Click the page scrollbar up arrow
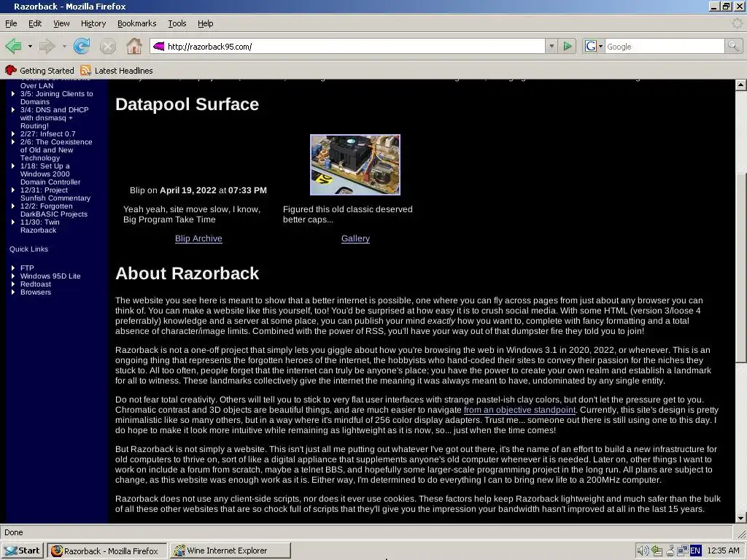 click(741, 85)
